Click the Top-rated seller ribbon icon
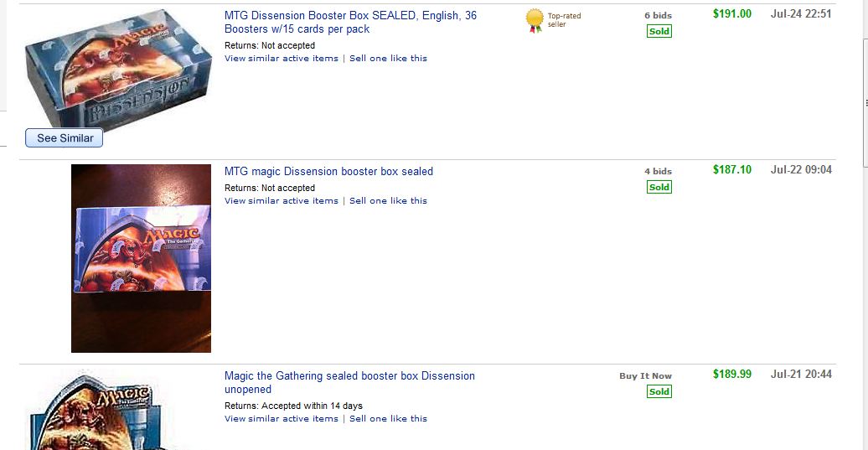Screen dimensions: 868x450 (x=534, y=21)
